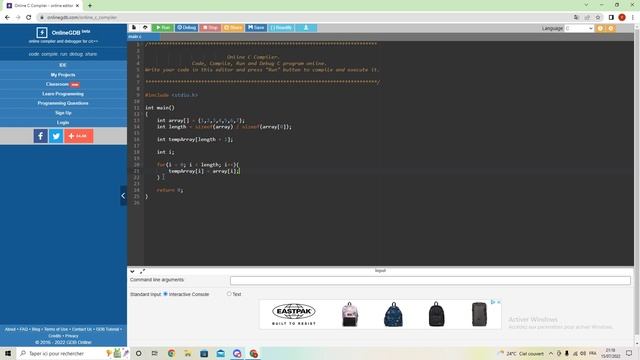The image size is (640, 360).
Task: Open File Explorer from taskbar
Action: tap(188, 353)
